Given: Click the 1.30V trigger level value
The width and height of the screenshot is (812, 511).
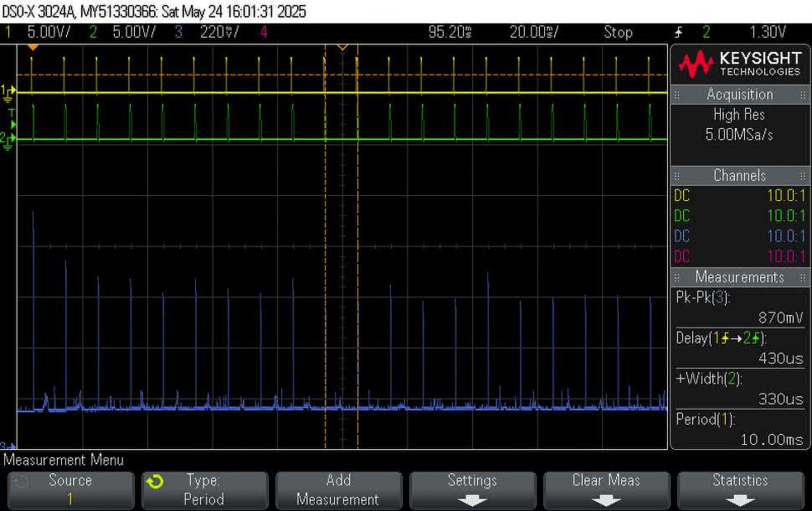Looking at the screenshot, I should coord(767,33).
